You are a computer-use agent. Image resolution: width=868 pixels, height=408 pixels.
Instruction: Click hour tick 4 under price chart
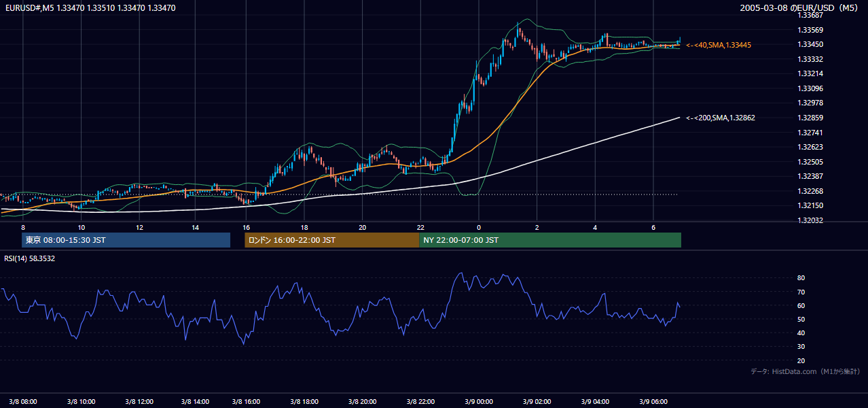tap(595, 227)
